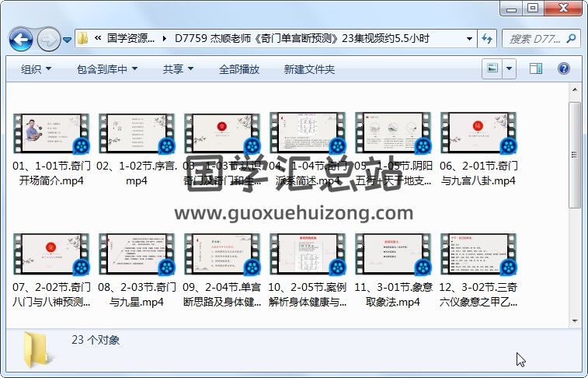Click the search magnifier icon
The height and width of the screenshot is (378, 588).
click(x=571, y=38)
